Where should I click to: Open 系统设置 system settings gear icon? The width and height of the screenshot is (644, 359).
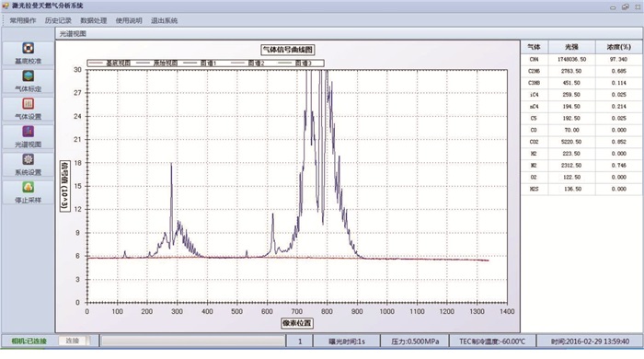coord(28,159)
